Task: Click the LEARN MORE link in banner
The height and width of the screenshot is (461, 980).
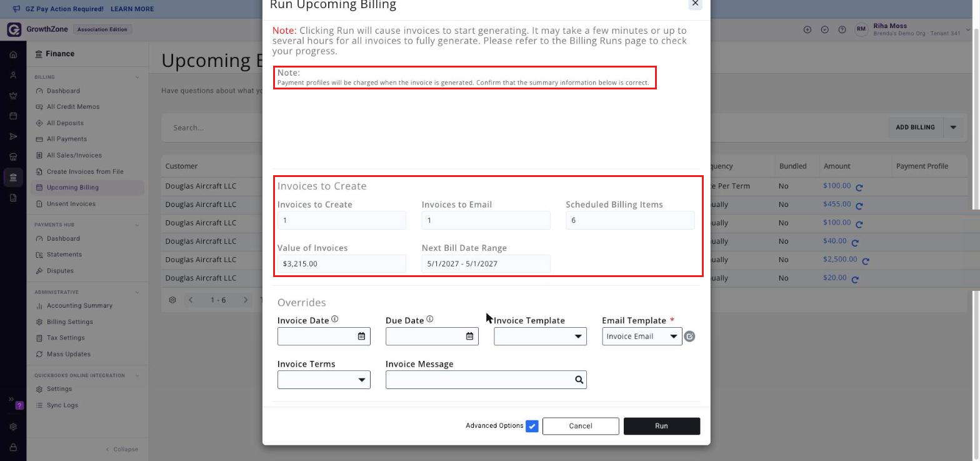Action: (132, 9)
